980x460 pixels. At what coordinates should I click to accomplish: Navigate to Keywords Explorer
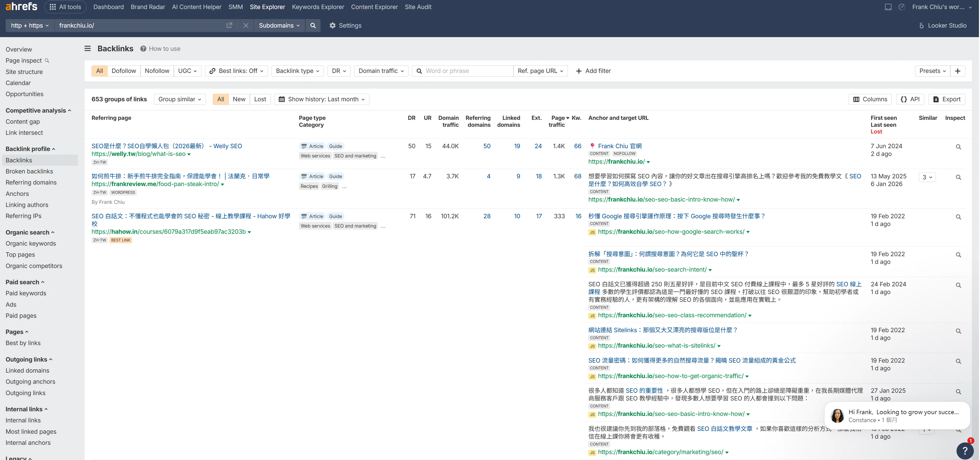point(318,7)
